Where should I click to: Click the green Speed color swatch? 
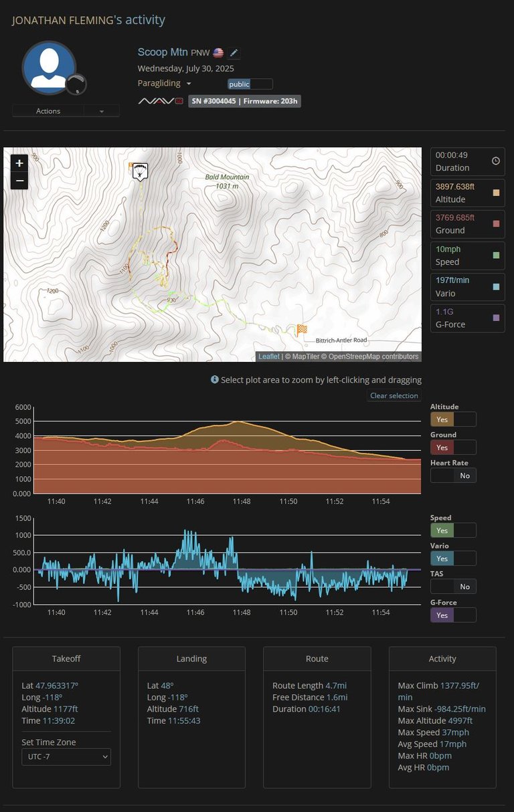pos(496,255)
